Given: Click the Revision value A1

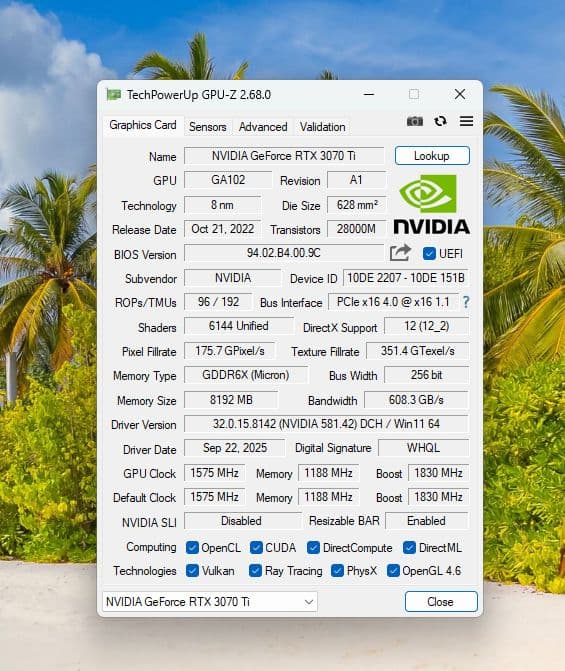Looking at the screenshot, I should (356, 180).
